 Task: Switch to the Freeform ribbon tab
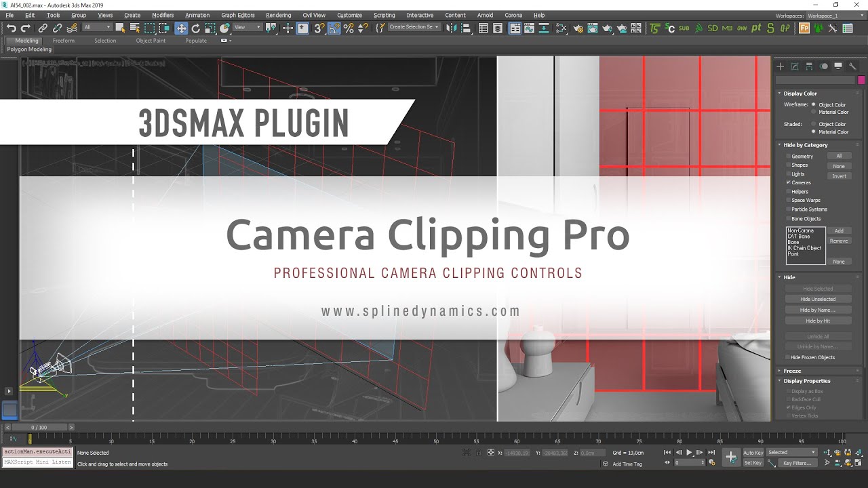[x=64, y=41]
